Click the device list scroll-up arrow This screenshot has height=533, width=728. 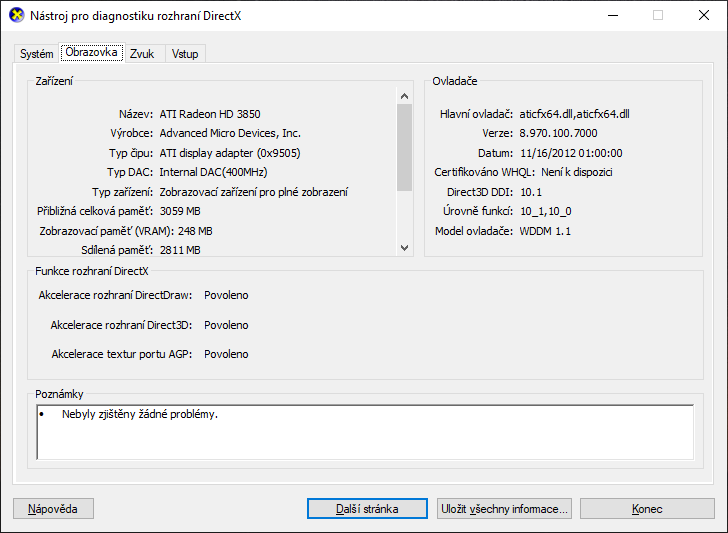pyautogui.click(x=404, y=96)
